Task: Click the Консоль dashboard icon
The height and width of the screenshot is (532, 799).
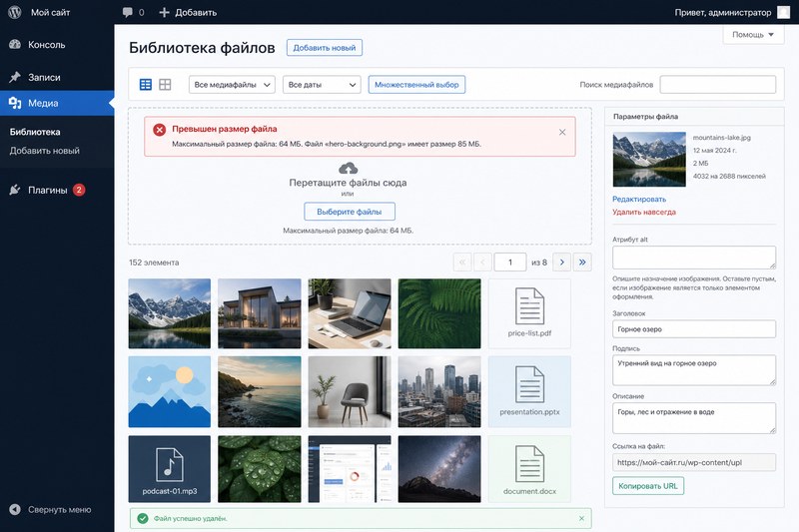Action: click(x=15, y=44)
